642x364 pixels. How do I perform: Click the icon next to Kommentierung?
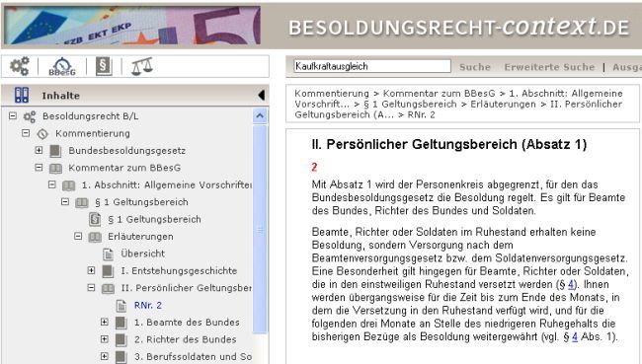point(42,134)
